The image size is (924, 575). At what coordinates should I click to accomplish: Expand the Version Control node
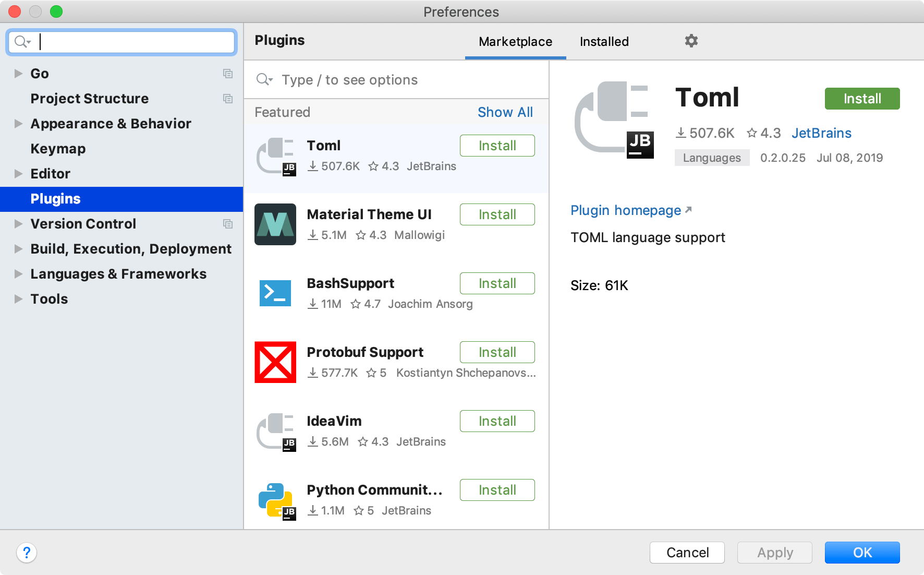pyautogui.click(x=18, y=224)
